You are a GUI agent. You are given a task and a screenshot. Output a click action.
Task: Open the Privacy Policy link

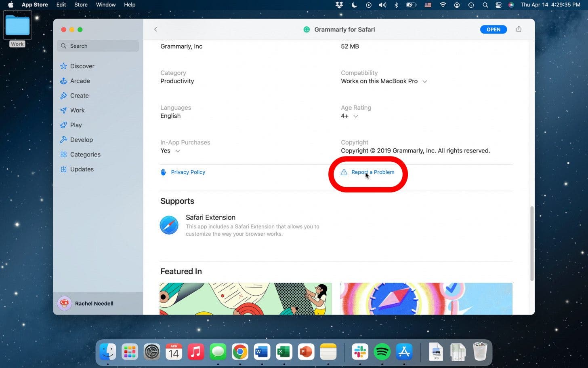point(188,172)
